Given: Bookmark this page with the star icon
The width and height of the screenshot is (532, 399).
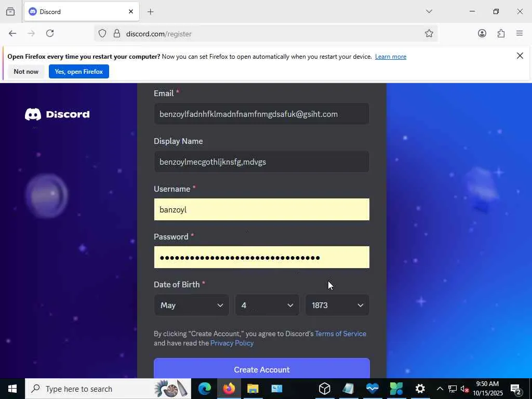Looking at the screenshot, I should pyautogui.click(x=429, y=33).
